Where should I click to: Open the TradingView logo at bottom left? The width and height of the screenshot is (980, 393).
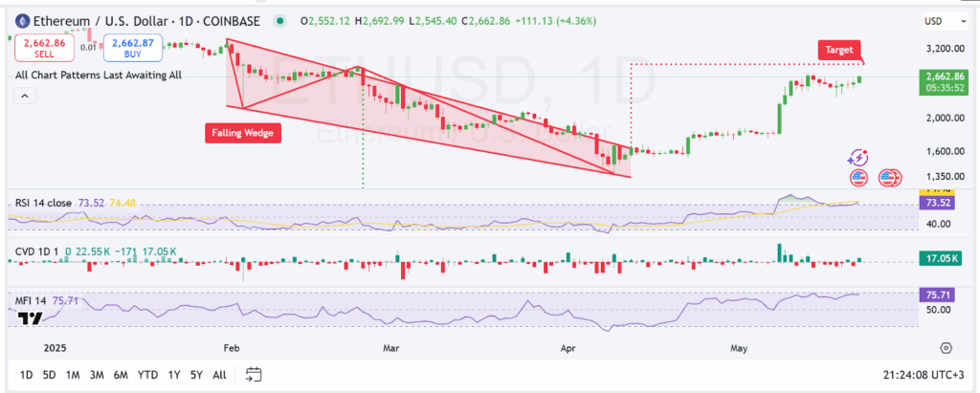tap(30, 319)
